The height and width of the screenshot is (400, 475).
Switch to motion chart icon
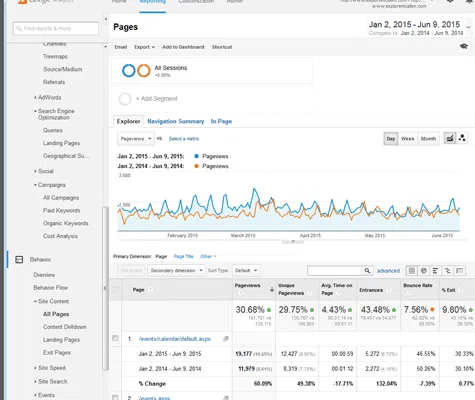(x=462, y=138)
